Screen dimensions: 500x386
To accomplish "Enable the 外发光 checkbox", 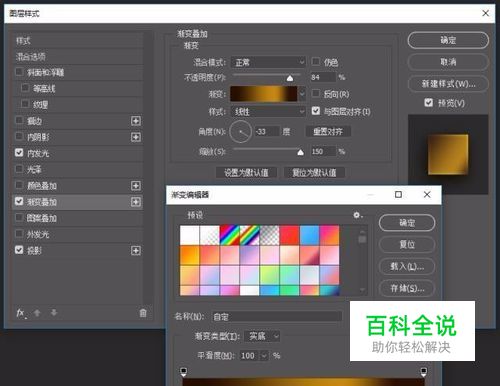I will point(19,233).
